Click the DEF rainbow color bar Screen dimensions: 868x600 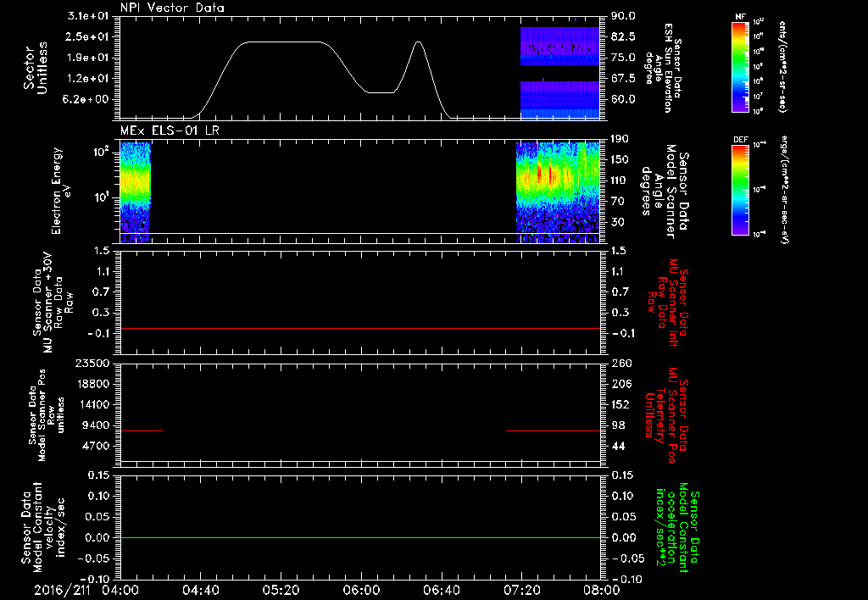pos(740,189)
